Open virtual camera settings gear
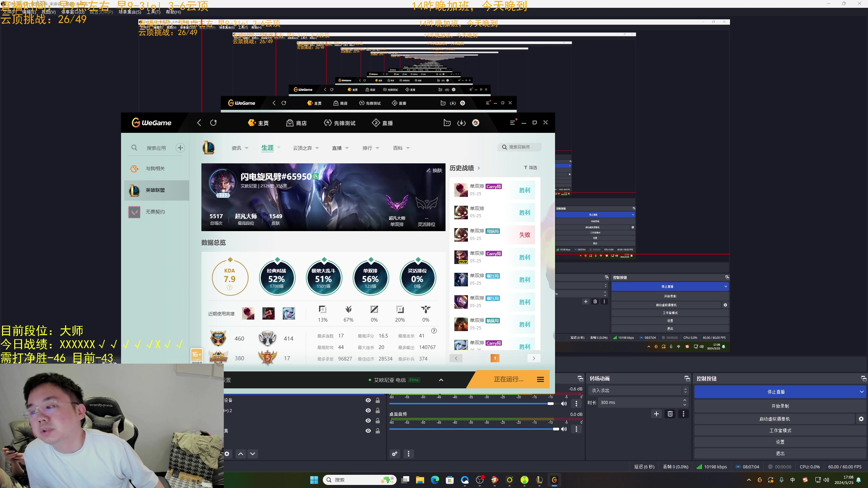868x488 pixels. point(861,419)
